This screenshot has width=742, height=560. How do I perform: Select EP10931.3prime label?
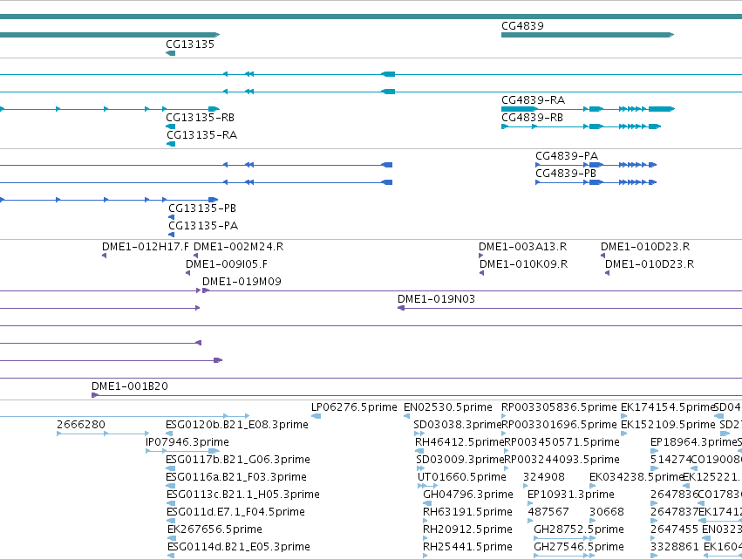pos(571,495)
